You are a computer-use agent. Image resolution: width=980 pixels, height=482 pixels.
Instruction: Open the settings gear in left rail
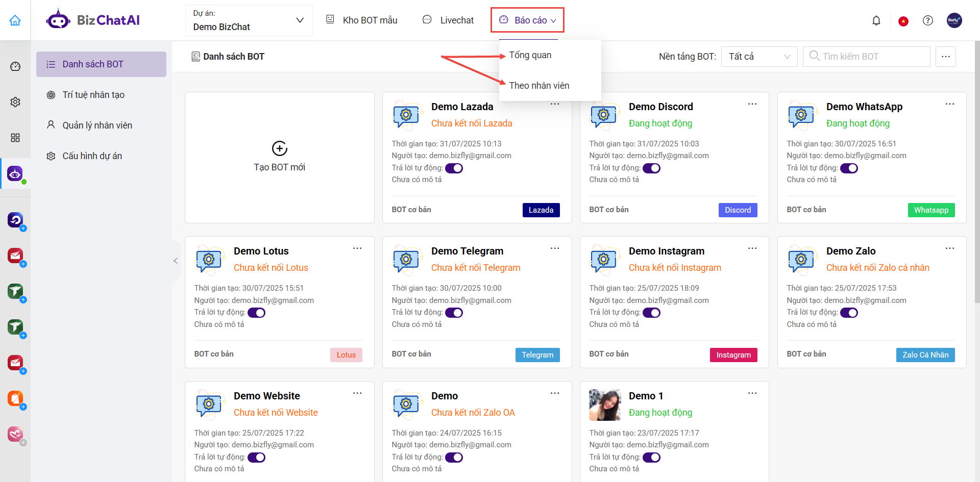coord(15,102)
